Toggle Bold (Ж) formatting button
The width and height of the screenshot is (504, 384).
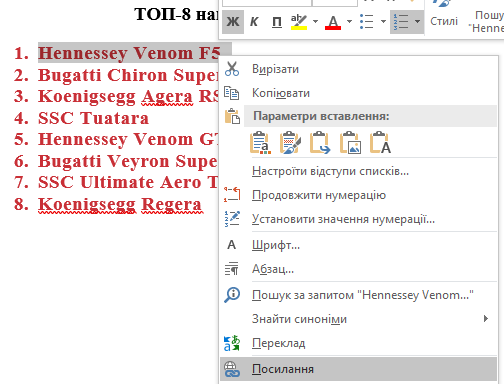(x=233, y=22)
